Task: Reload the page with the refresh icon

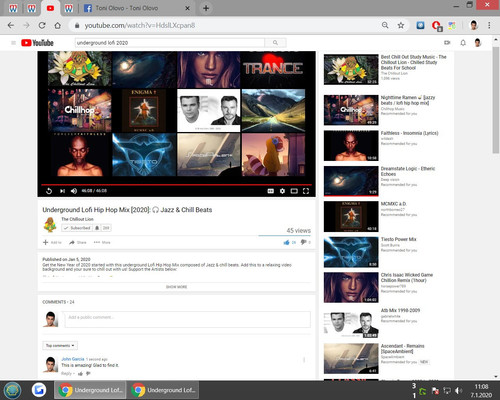Action: coord(42,25)
